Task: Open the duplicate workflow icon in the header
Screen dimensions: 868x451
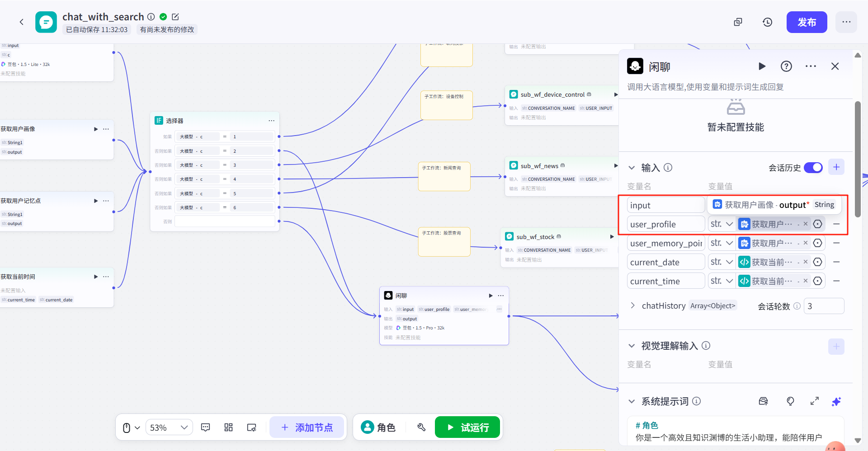Action: pos(738,22)
